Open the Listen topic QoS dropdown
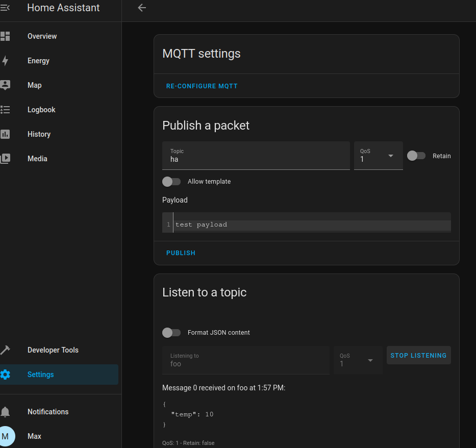This screenshot has width=476, height=448. click(x=358, y=360)
